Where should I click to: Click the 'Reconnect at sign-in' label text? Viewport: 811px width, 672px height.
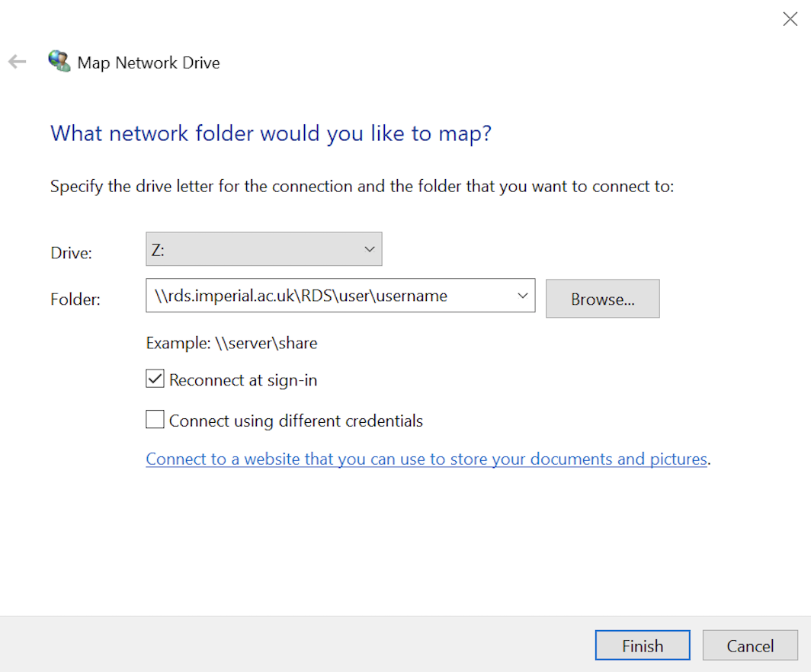pos(243,379)
